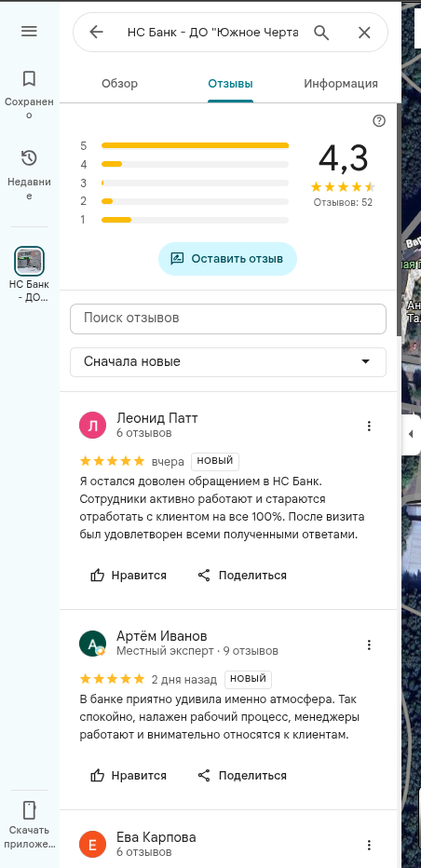Click the name Артём Иванов
This screenshot has height=868, width=421.
pos(162,636)
